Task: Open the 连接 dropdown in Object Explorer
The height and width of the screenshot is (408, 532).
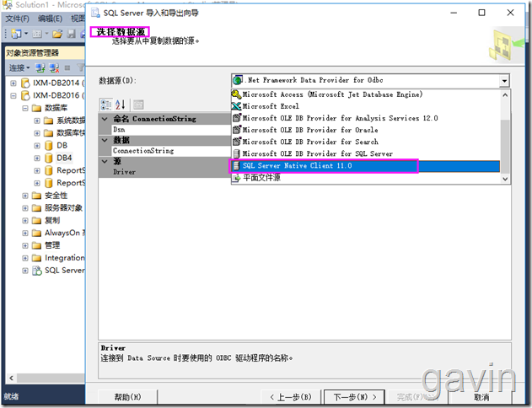Action: (19, 68)
